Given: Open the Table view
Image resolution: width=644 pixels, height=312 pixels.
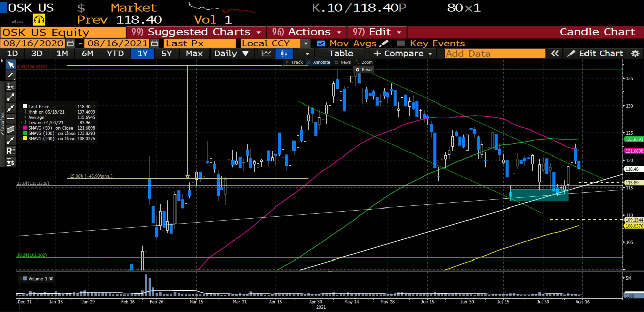Looking at the screenshot, I should click(341, 54).
